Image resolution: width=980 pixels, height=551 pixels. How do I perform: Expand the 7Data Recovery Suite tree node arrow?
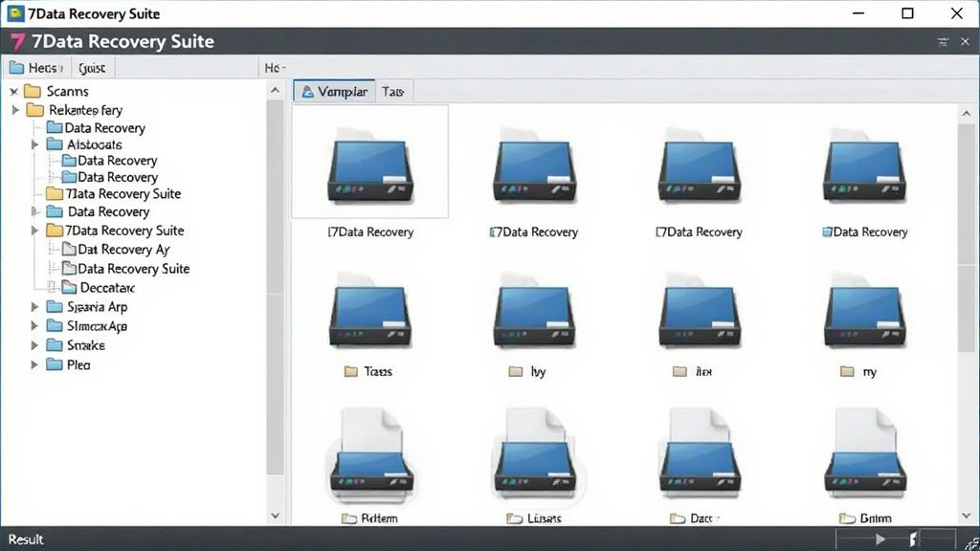pos(35,231)
